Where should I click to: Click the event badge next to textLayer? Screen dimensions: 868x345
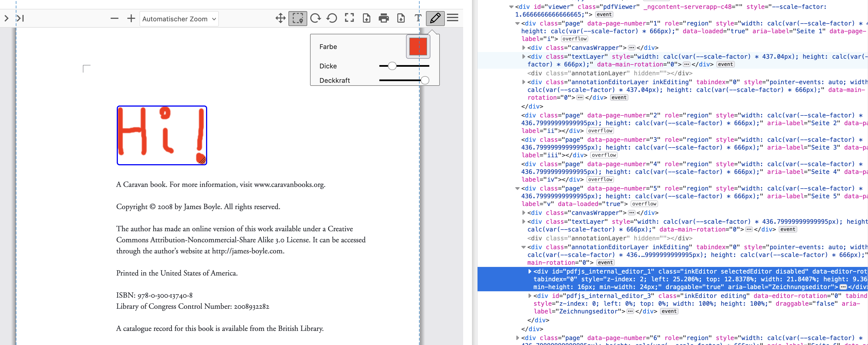725,64
